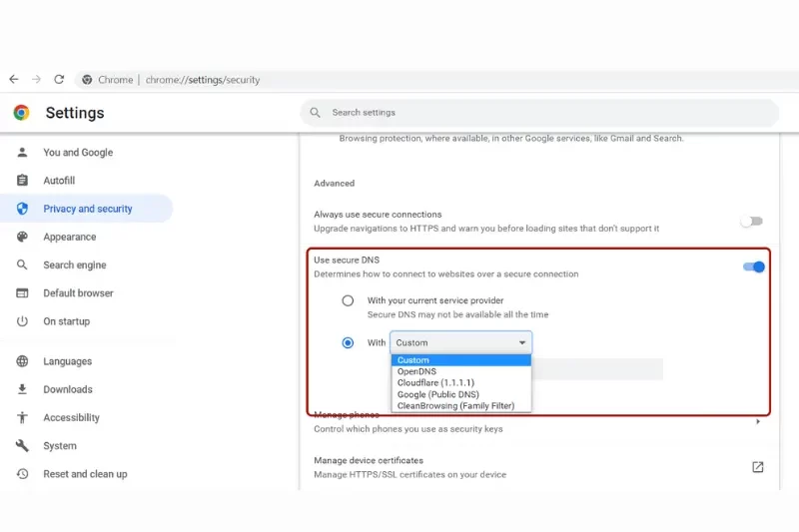The image size is (799, 532).
Task: Click the custom DNS provider entry field
Action: tap(597, 369)
